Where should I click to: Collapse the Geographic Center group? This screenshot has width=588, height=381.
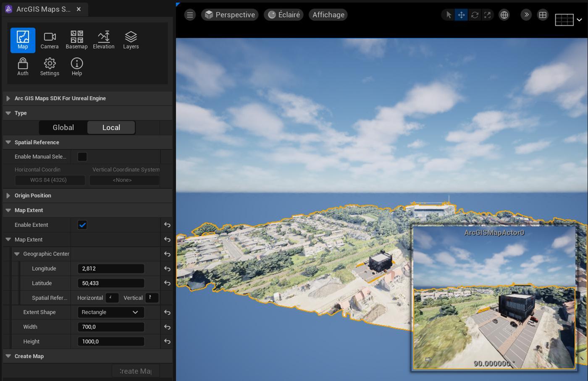[x=17, y=254]
